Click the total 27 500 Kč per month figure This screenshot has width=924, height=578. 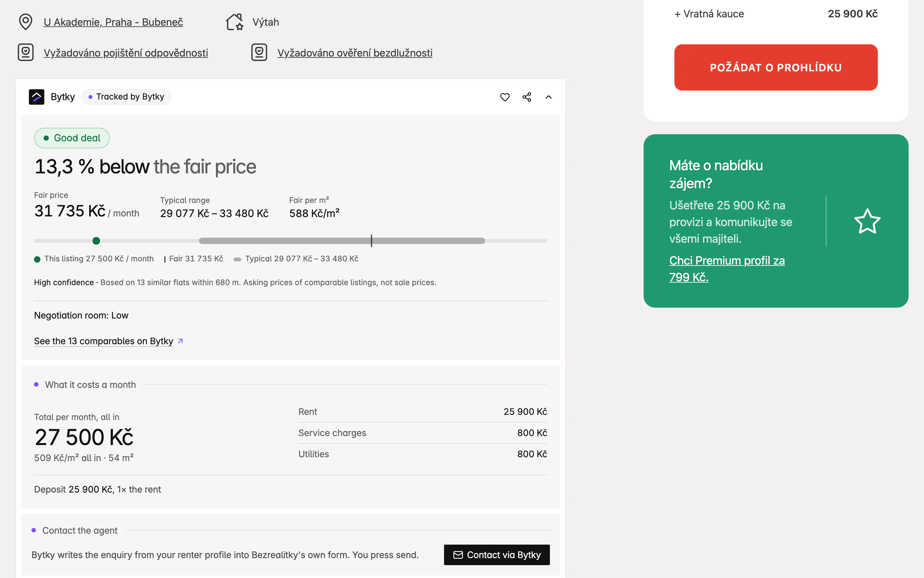click(84, 437)
